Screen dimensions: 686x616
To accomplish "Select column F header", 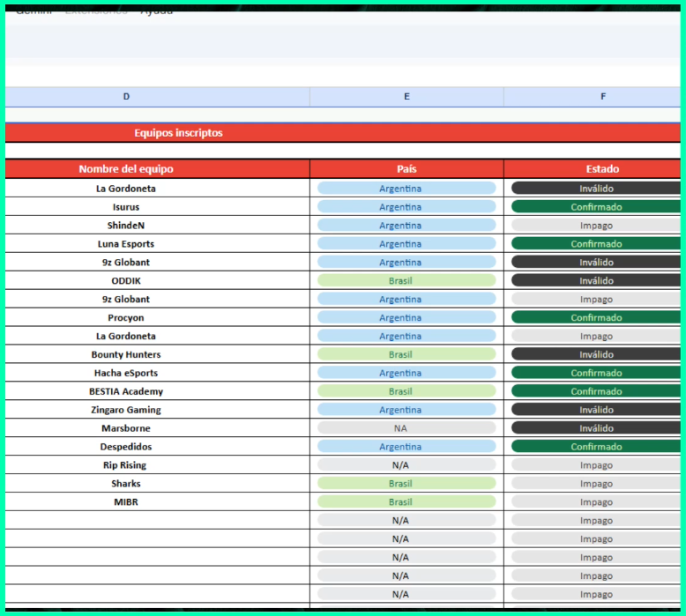I will (592, 97).
